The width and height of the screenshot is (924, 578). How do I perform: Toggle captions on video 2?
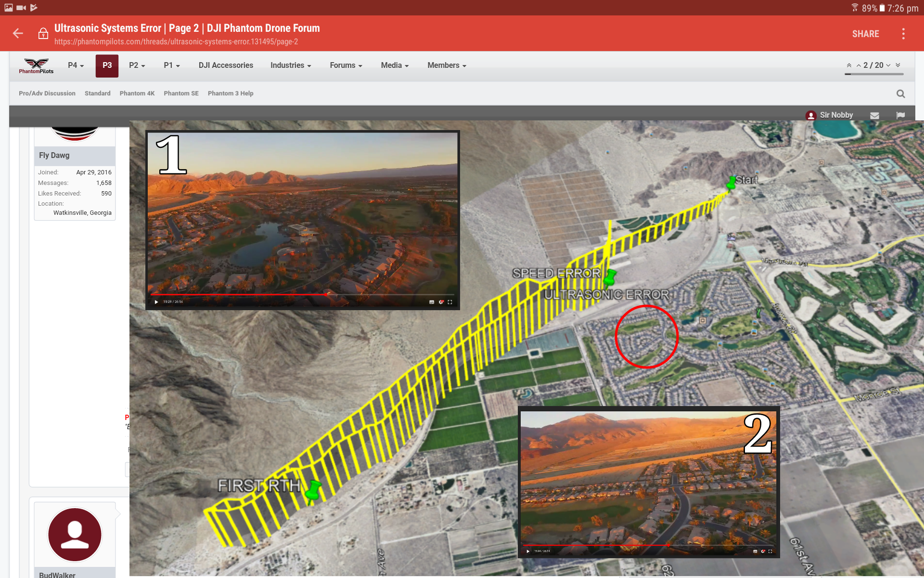755,551
